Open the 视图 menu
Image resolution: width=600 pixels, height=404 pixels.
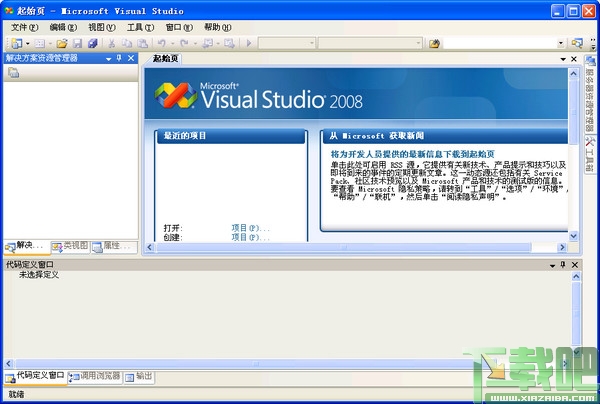pyautogui.click(x=102, y=27)
